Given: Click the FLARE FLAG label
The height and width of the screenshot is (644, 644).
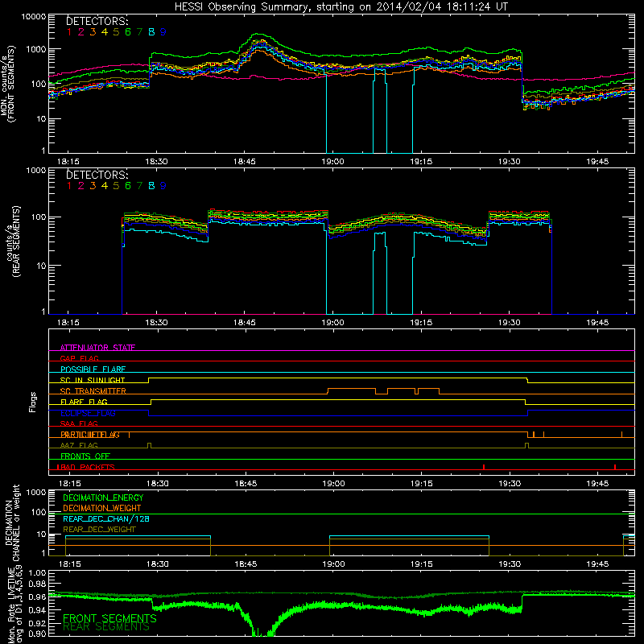Looking at the screenshot, I should (x=84, y=402).
